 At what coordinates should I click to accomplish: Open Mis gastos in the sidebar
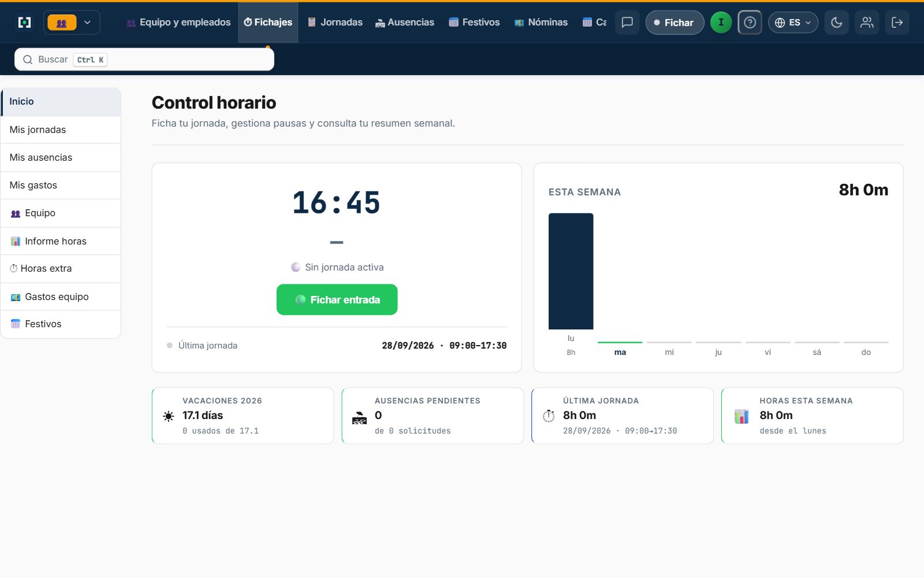(x=61, y=186)
